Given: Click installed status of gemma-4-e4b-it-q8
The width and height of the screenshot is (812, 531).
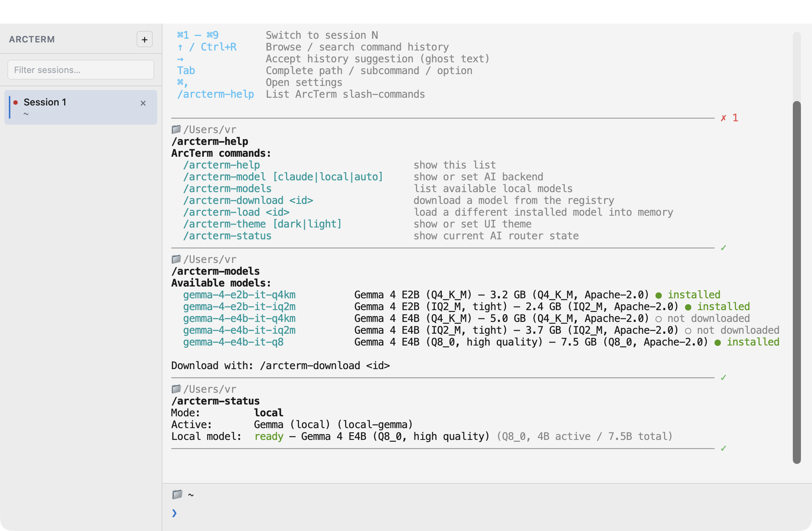Looking at the screenshot, I should click(747, 342).
